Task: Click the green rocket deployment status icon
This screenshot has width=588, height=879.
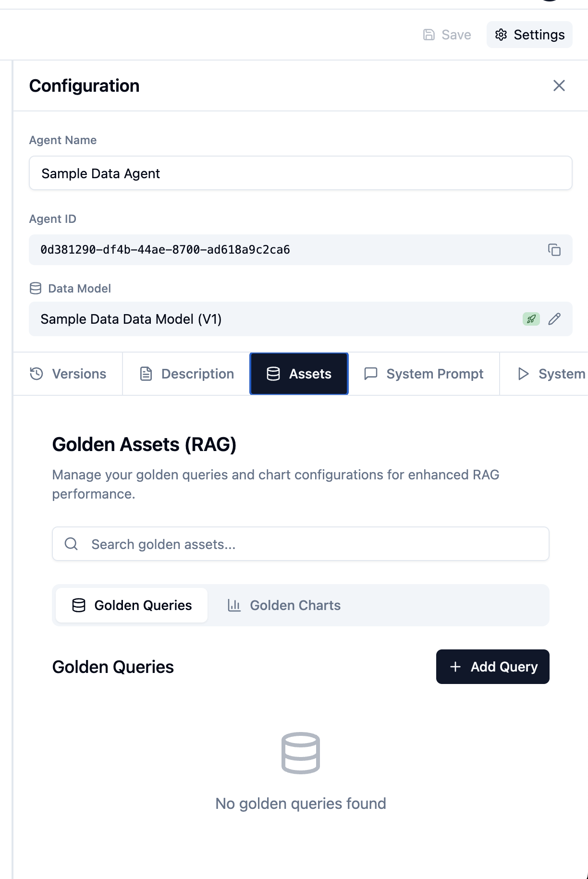Action: (532, 318)
